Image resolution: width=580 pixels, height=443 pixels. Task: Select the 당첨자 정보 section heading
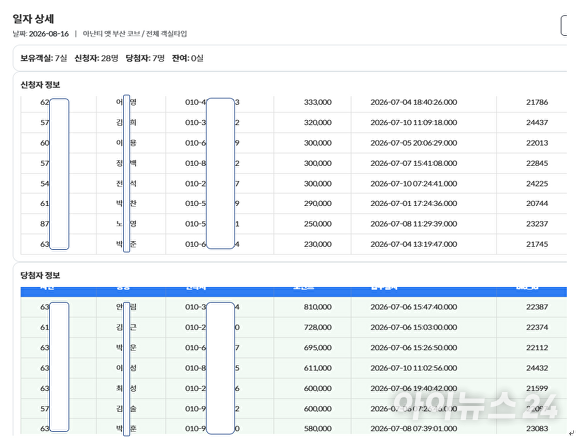40,275
